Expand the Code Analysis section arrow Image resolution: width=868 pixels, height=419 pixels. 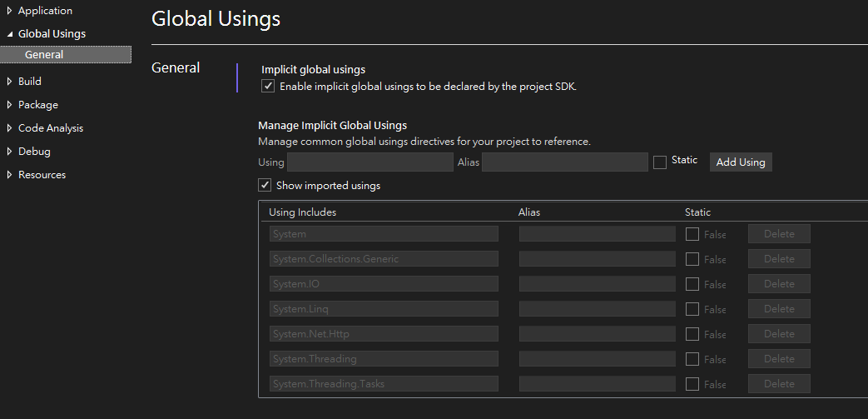(9, 128)
